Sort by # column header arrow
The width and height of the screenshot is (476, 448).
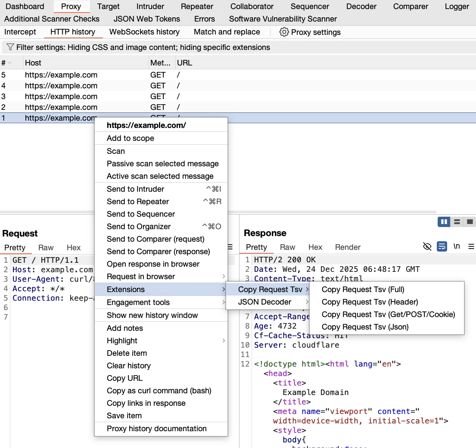click(10, 63)
